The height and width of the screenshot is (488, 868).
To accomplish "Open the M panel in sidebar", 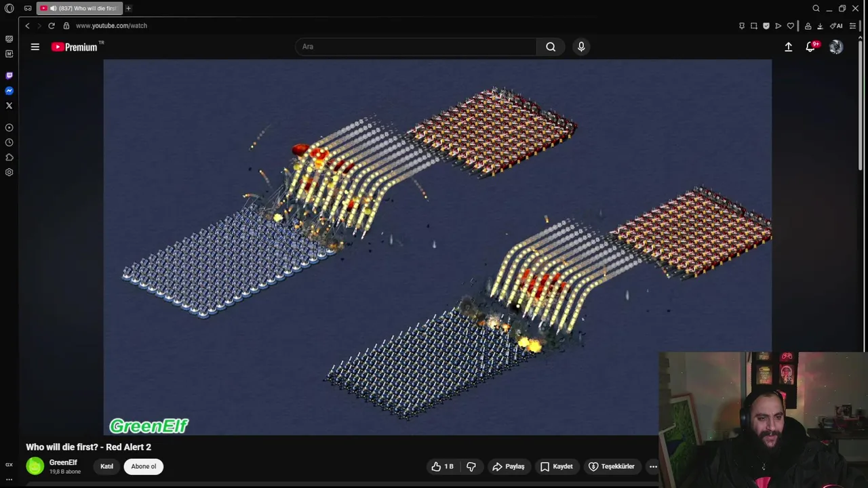I will tap(9, 54).
